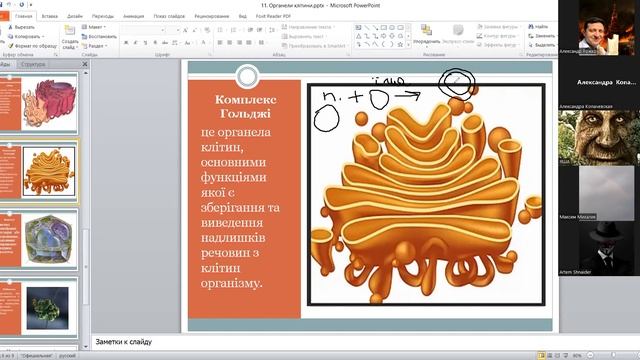Switch to the Дизайн ribbon tab

pyautogui.click(x=75, y=16)
